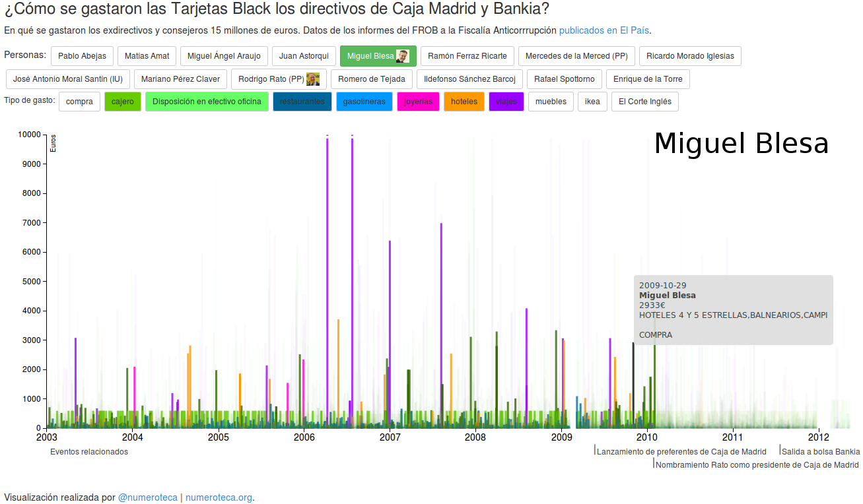Enable the El Corte Inglés filter
The height and width of the screenshot is (504, 863).
click(644, 102)
